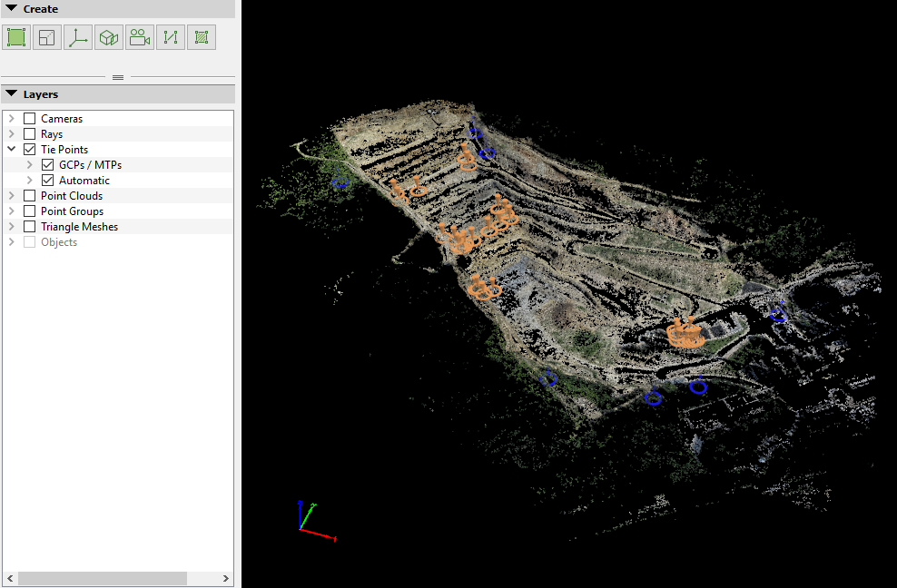Open the camera animation creation tool
This screenshot has width=897, height=588.
click(139, 36)
